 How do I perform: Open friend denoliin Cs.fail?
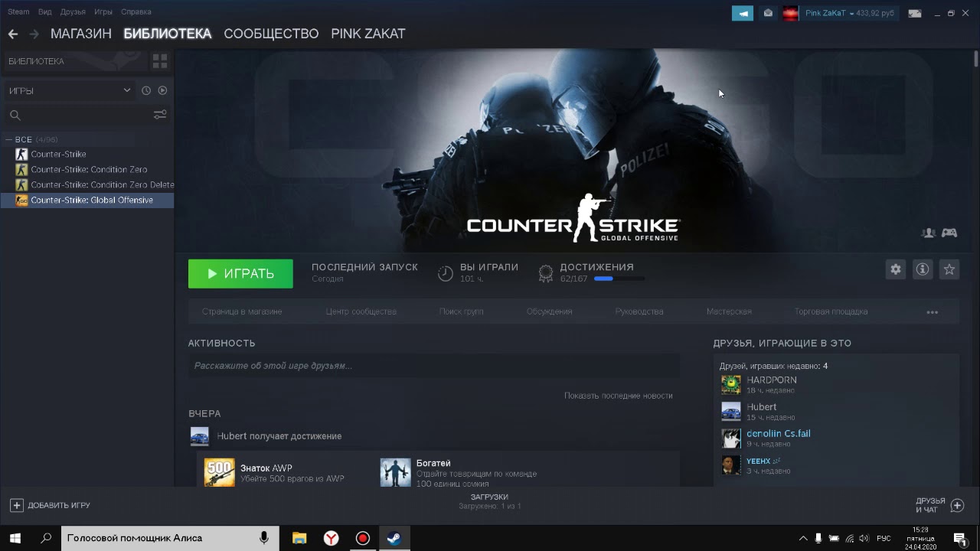click(x=778, y=433)
